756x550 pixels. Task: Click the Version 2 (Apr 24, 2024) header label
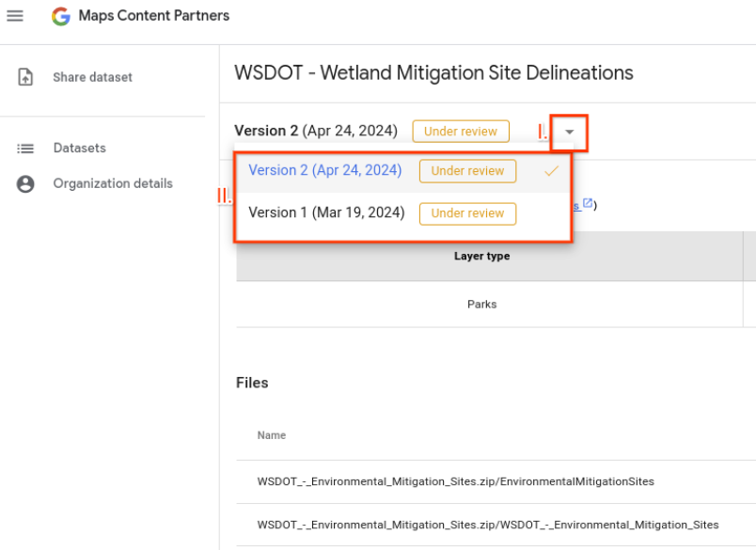316,131
